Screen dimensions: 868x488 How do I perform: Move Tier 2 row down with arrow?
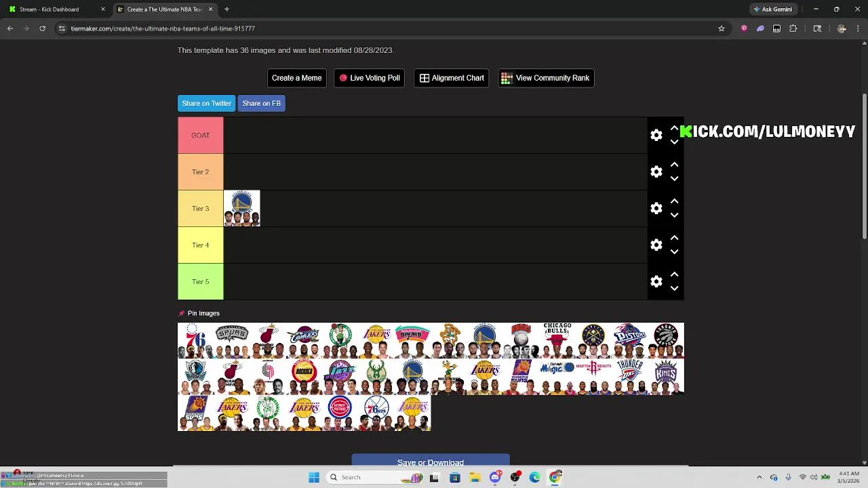(674, 179)
